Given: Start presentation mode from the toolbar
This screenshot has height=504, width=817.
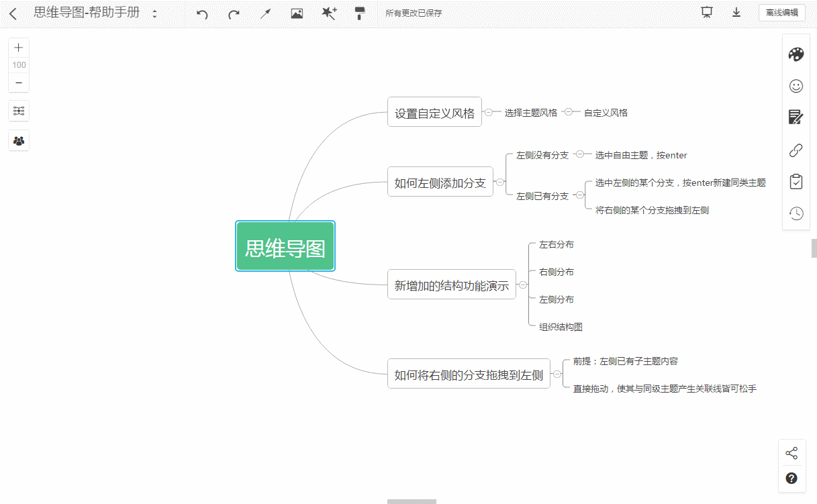Looking at the screenshot, I should (706, 13).
